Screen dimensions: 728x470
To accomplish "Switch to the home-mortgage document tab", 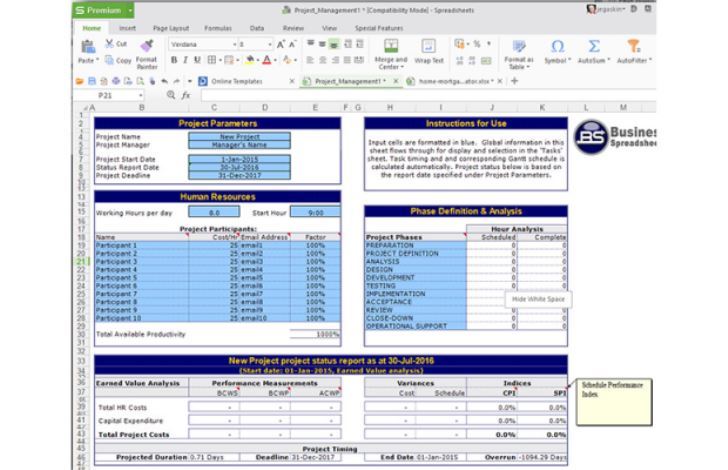I will (x=455, y=81).
